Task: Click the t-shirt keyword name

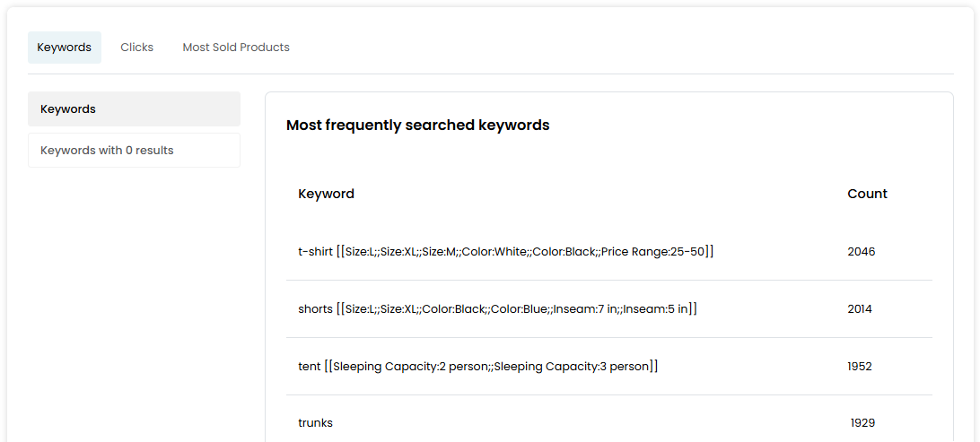Action: (x=315, y=252)
